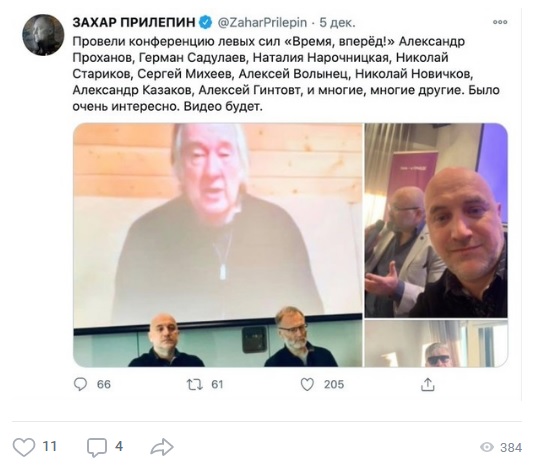
Task: Click the eye views counter icon
Action: click(x=487, y=447)
